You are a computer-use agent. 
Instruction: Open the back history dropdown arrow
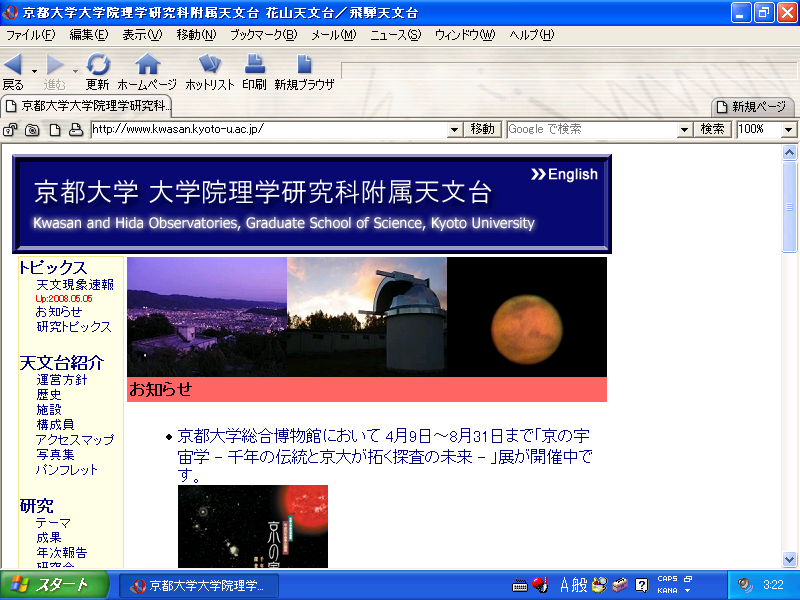[34, 70]
